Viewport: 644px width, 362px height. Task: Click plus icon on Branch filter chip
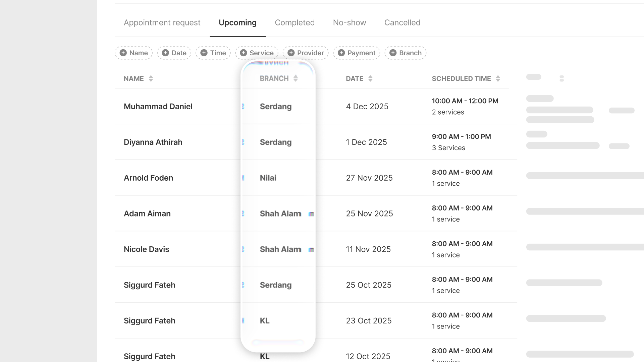coord(393,53)
